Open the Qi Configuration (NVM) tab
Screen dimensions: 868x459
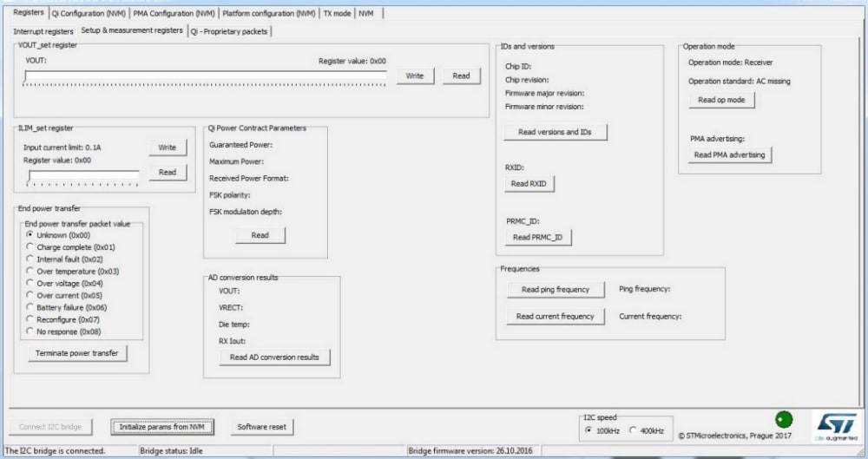point(89,13)
